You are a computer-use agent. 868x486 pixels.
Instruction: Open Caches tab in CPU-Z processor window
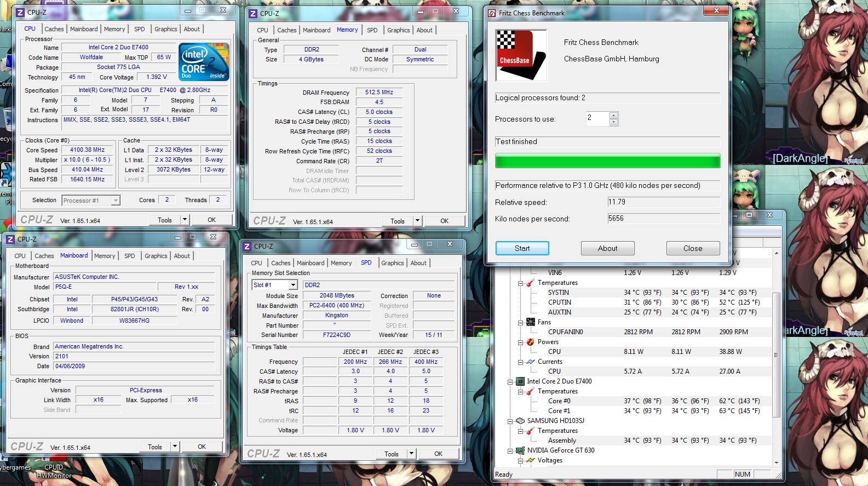[x=54, y=29]
